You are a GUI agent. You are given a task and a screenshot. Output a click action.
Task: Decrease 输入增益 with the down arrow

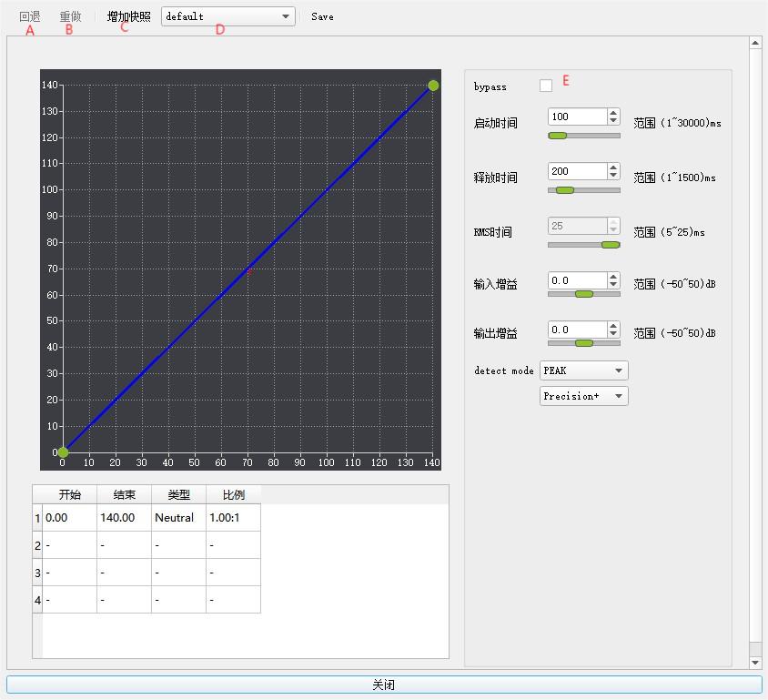point(613,284)
